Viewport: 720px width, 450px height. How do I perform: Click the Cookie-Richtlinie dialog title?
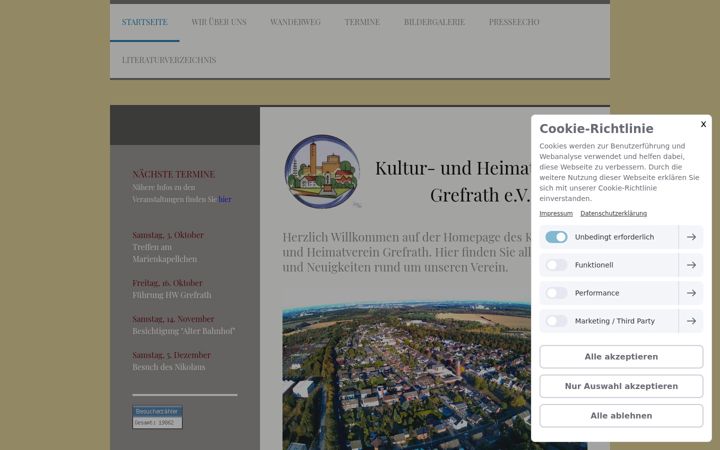pos(596,129)
